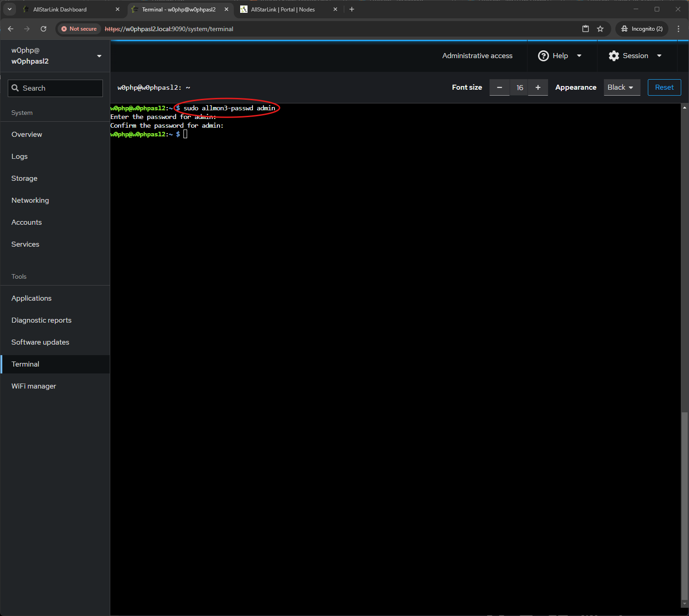
Task: Open the Session dropdown menu
Action: (635, 56)
